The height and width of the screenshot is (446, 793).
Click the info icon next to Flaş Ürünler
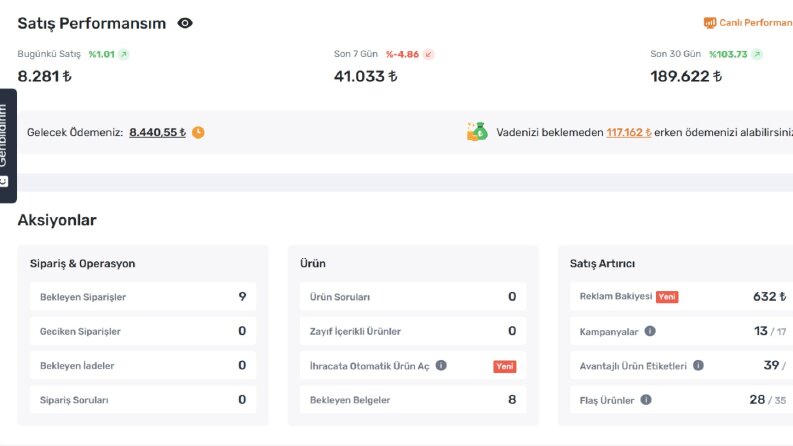coord(646,400)
